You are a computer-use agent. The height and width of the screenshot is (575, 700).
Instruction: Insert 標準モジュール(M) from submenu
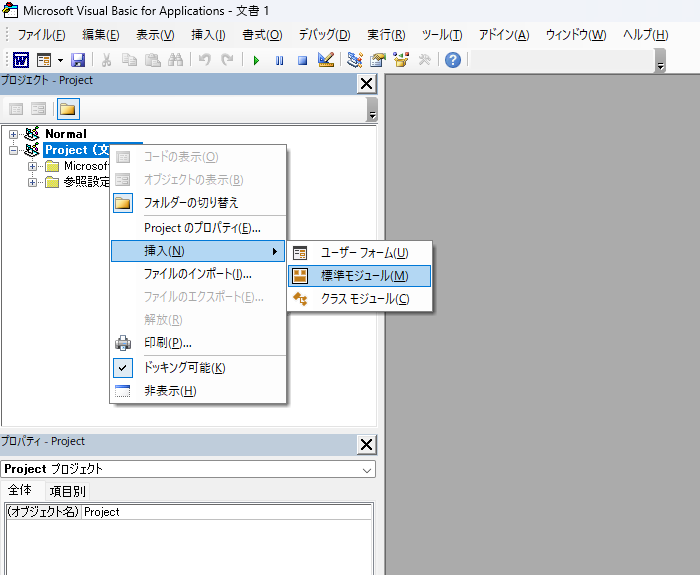pyautogui.click(x=359, y=276)
